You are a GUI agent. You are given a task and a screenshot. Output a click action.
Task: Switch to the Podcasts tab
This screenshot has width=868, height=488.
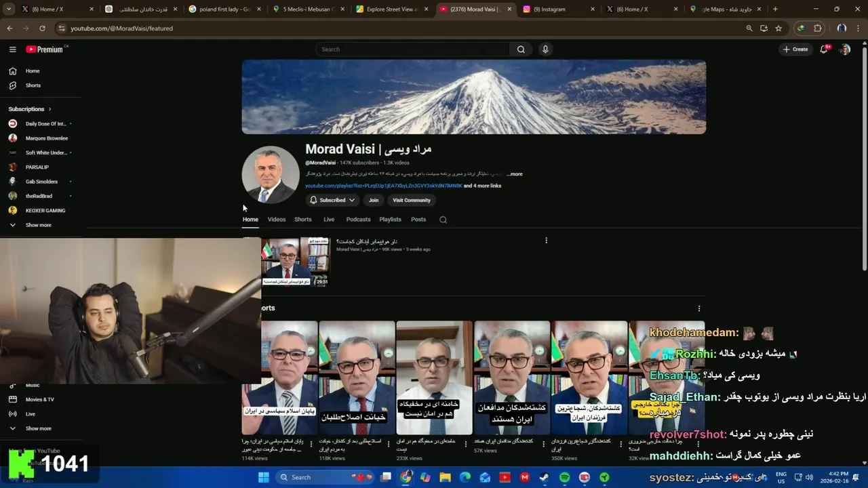tap(358, 220)
